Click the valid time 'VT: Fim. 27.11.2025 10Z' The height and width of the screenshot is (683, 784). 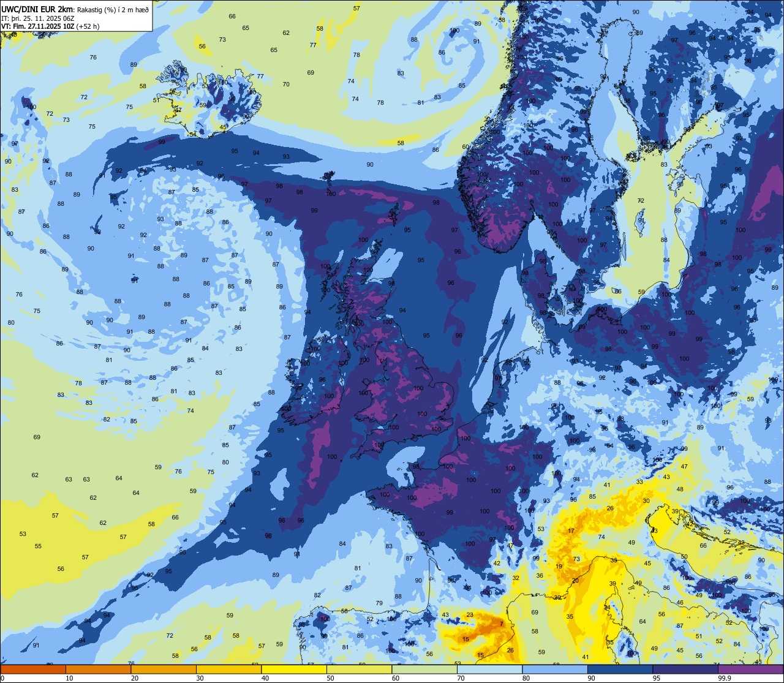[x=37, y=26]
